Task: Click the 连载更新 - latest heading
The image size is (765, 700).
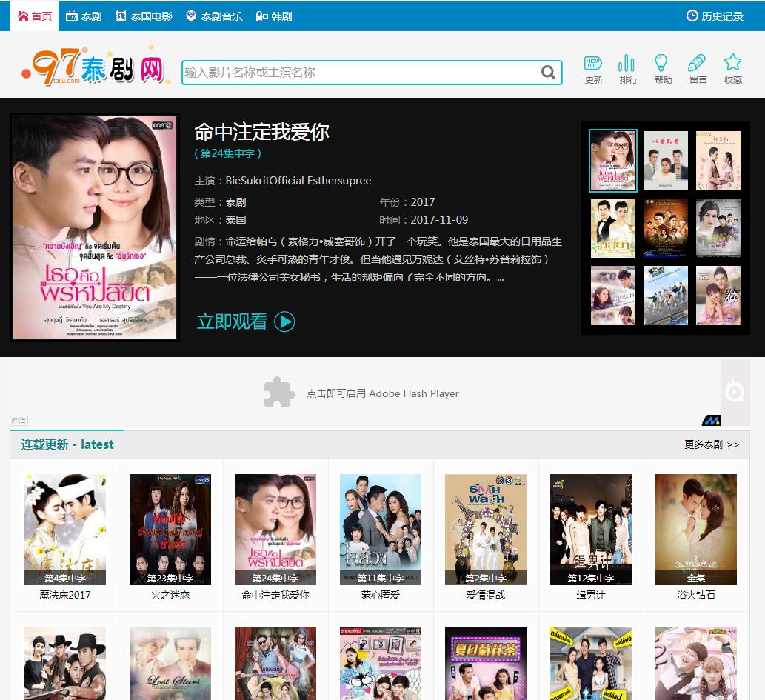Action: point(67,444)
